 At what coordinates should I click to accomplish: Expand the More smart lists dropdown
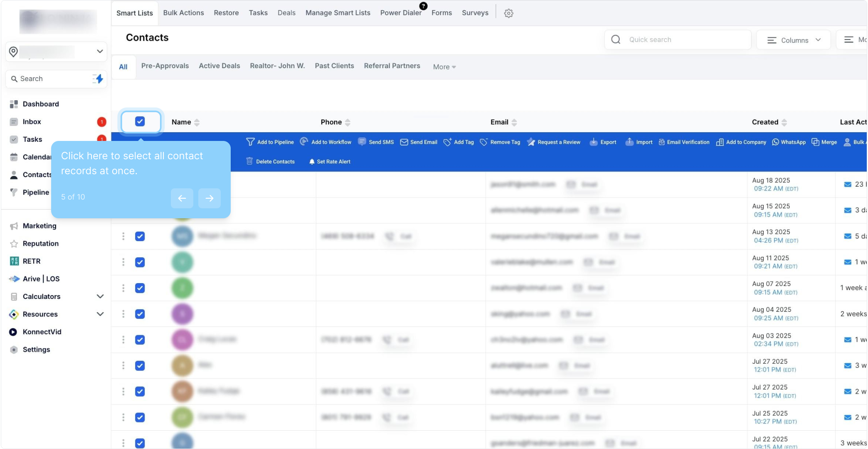point(444,67)
